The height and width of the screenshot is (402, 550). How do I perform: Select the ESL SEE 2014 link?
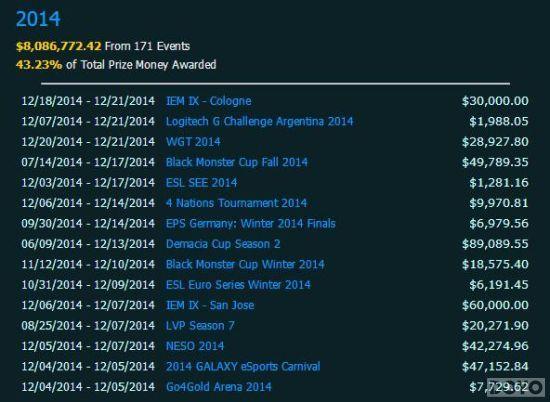tap(201, 182)
